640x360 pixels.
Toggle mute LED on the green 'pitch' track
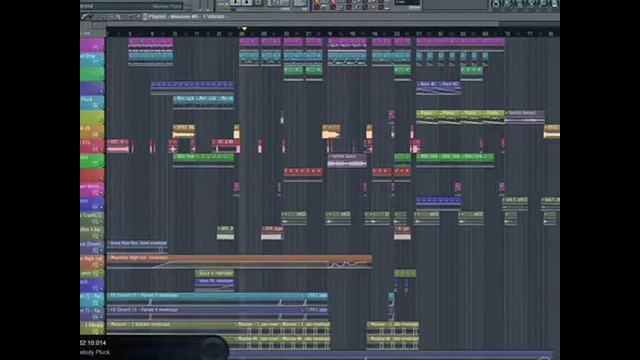click(101, 273)
